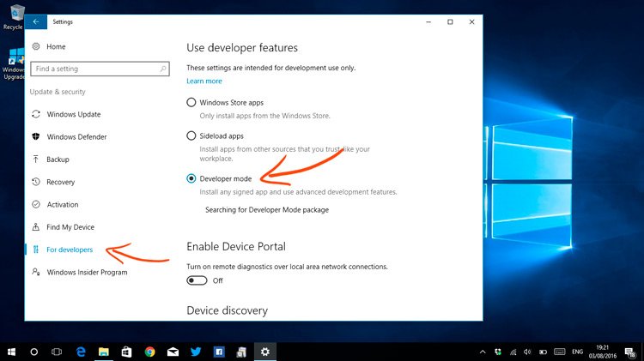Open Windows Defender shield icon
Screen dimensions: 644x361
tap(35, 136)
